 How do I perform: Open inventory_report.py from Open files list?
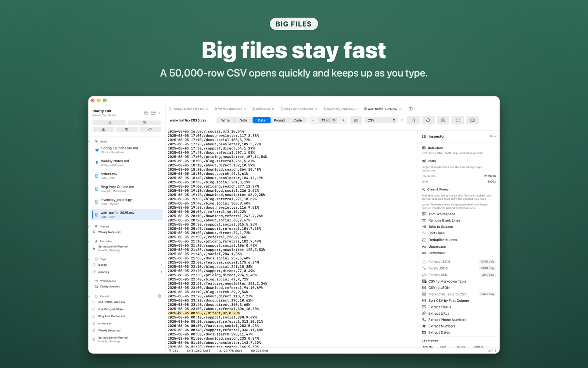point(127,202)
